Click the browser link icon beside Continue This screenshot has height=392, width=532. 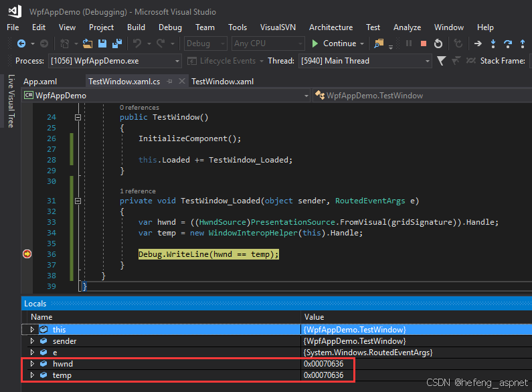click(x=379, y=43)
